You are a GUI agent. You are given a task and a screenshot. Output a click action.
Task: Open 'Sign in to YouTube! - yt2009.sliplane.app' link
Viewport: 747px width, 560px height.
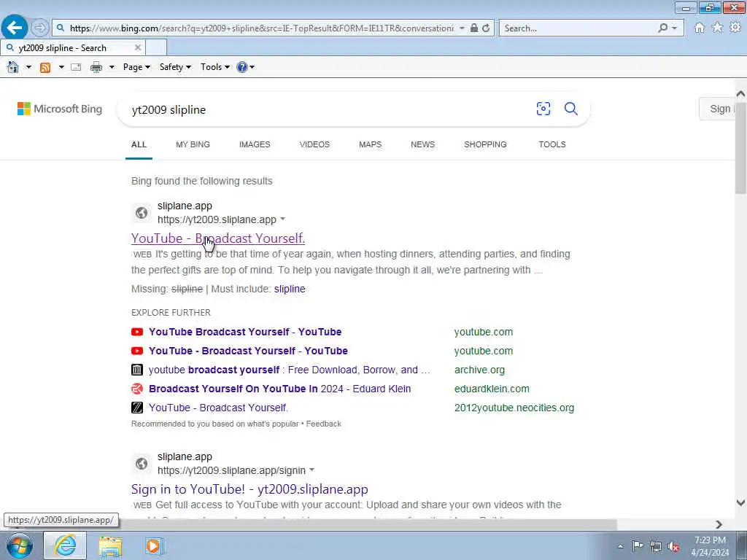tap(249, 489)
